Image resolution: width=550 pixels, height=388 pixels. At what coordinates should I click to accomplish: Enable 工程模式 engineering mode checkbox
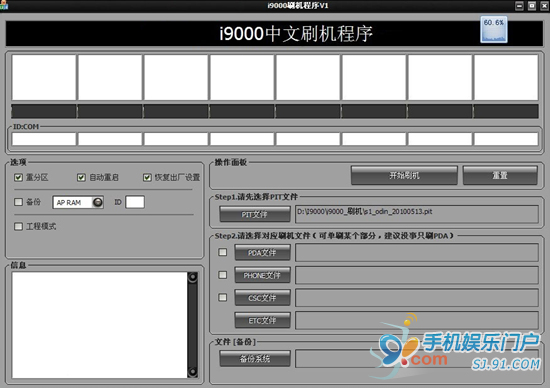click(18, 226)
